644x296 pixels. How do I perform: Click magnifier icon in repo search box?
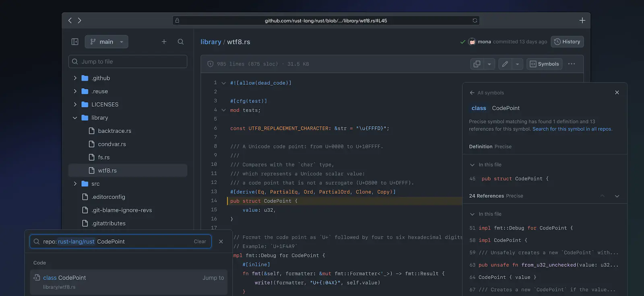37,242
